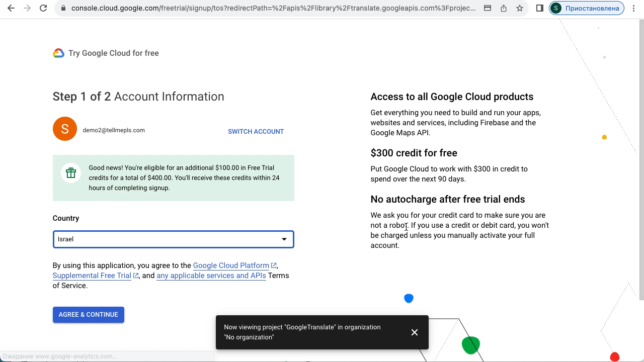
Task: Click the browser back arrow
Action: pyautogui.click(x=11, y=8)
